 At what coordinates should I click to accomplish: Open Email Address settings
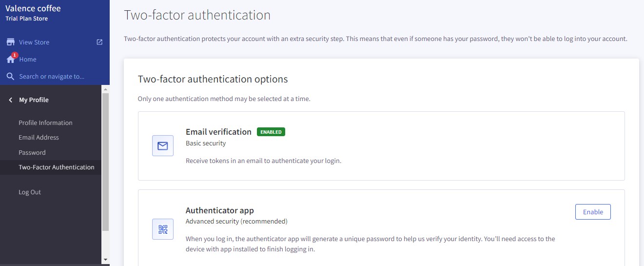point(39,137)
